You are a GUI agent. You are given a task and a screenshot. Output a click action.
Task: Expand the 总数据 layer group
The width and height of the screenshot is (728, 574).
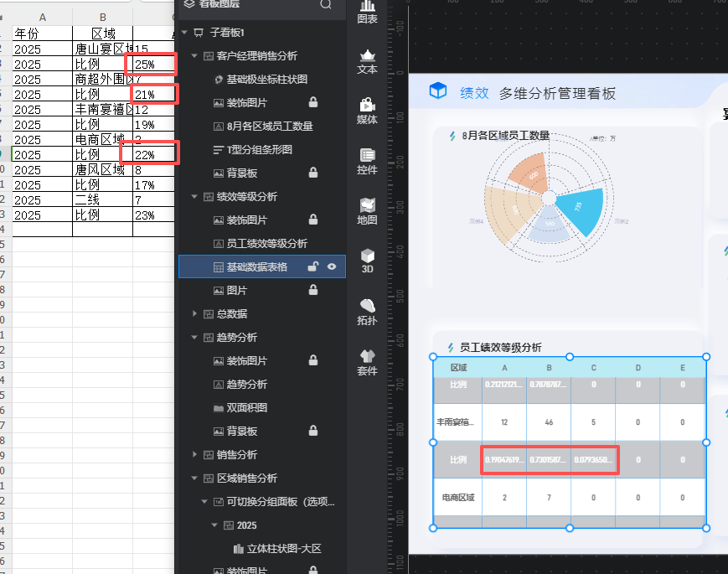point(195,314)
